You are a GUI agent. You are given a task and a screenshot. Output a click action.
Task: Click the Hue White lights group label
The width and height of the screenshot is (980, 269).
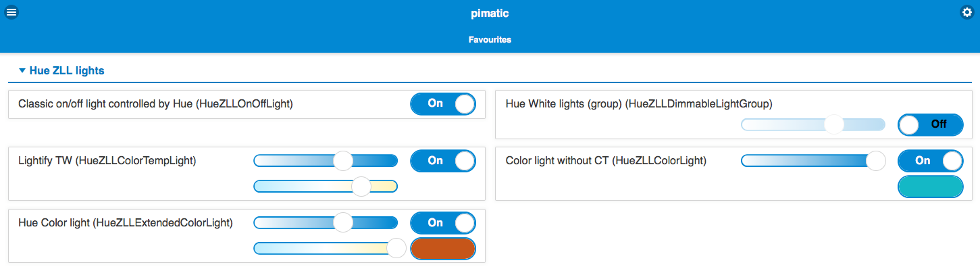click(x=639, y=104)
